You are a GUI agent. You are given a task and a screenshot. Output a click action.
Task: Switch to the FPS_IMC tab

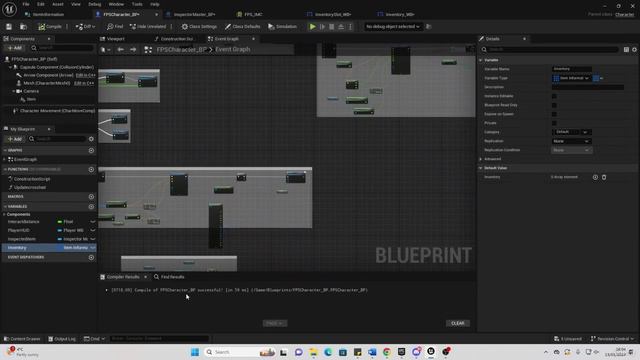click(253, 14)
